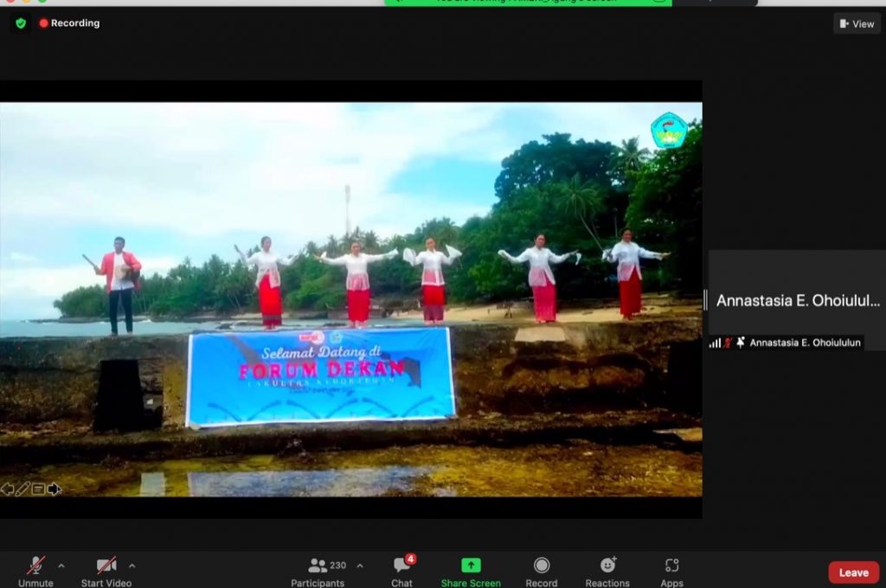Leave the meeting
Viewport: 886px width, 588px height.
tap(853, 572)
